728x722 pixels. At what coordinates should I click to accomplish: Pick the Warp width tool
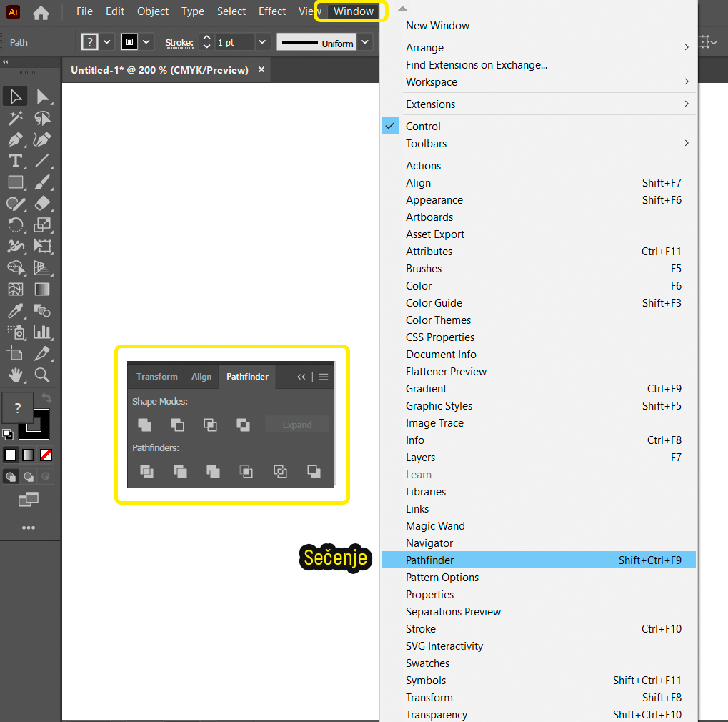[x=15, y=246]
